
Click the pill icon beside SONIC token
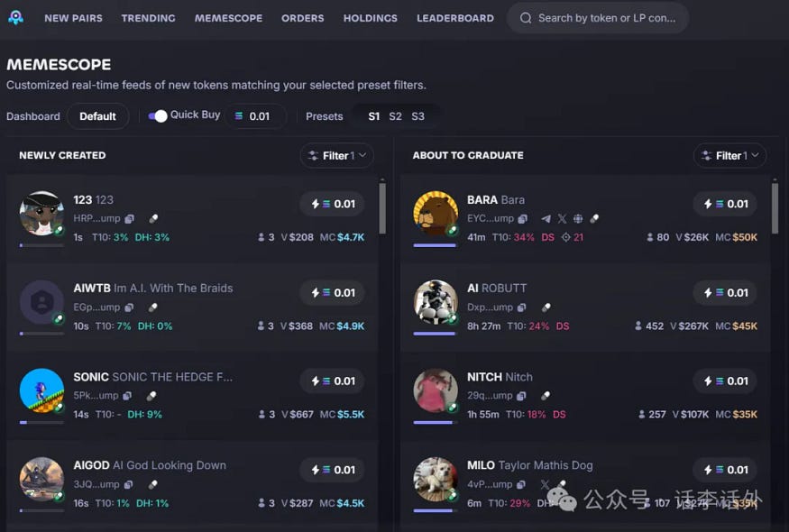pos(151,396)
